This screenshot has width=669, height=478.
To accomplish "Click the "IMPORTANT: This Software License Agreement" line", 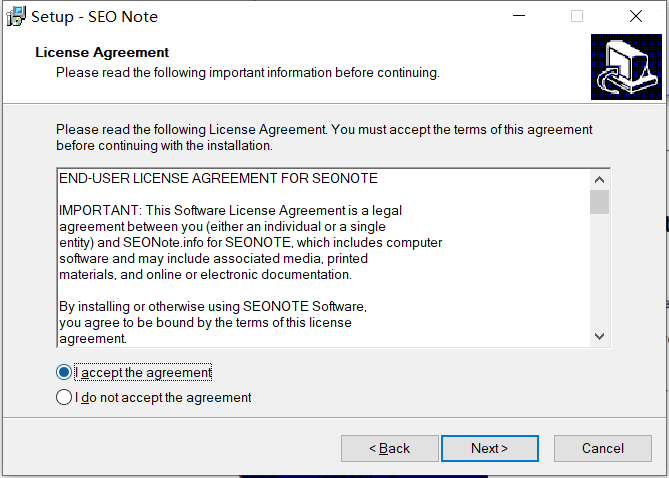I will pos(230,210).
